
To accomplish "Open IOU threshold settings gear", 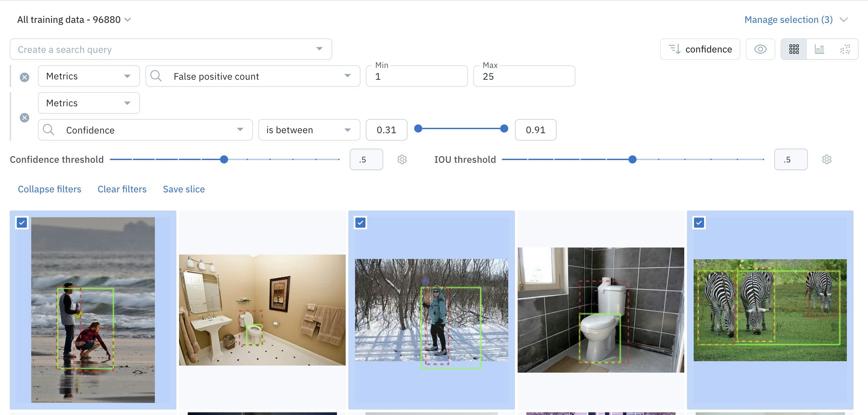I will coord(827,159).
